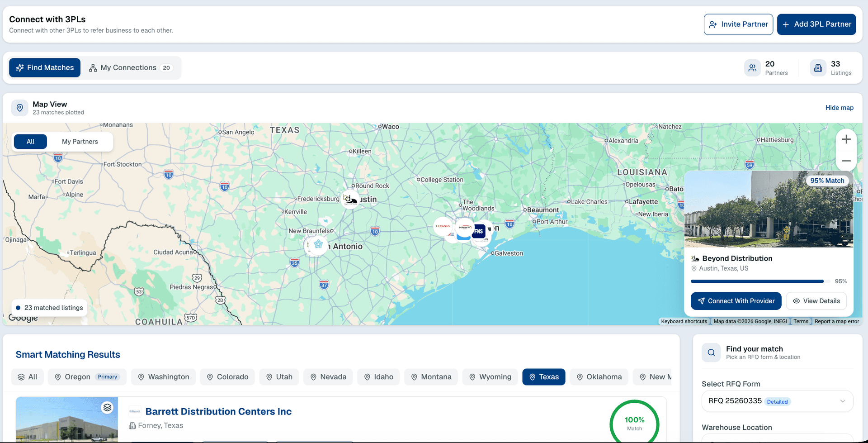This screenshot has width=868, height=443.
Task: Show all listings with the map's All toggle
Action: (30, 142)
